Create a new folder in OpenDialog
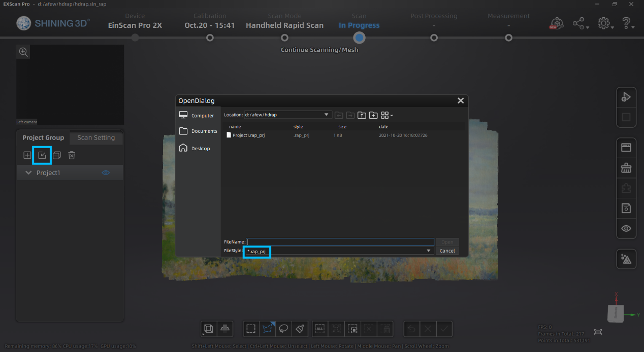Viewport: 644px width, 352px height. click(x=373, y=115)
